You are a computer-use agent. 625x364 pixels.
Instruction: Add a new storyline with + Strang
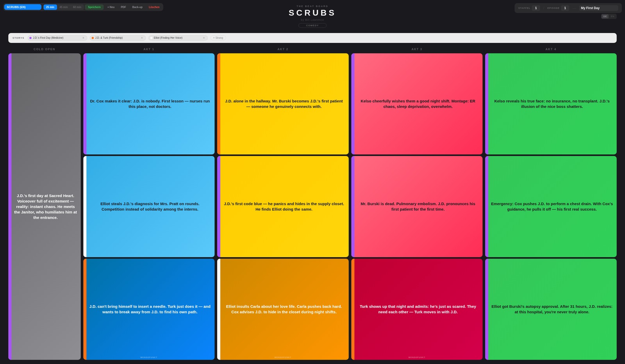click(218, 38)
